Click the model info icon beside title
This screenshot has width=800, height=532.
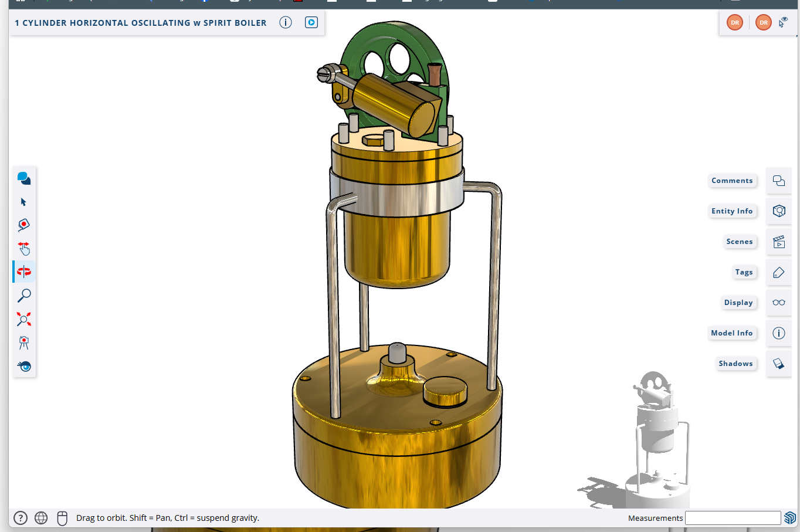pyautogui.click(x=286, y=22)
